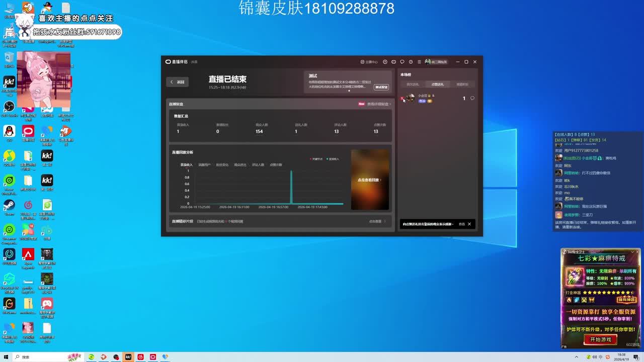Open the live replay thumbnail 点击查看回放
The image size is (644, 362).
tap(370, 179)
